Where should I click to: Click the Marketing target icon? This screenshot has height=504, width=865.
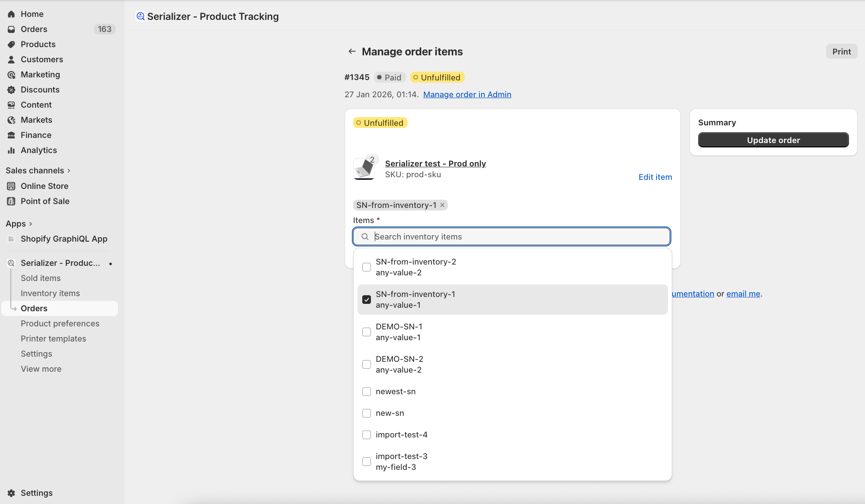pyautogui.click(x=11, y=74)
